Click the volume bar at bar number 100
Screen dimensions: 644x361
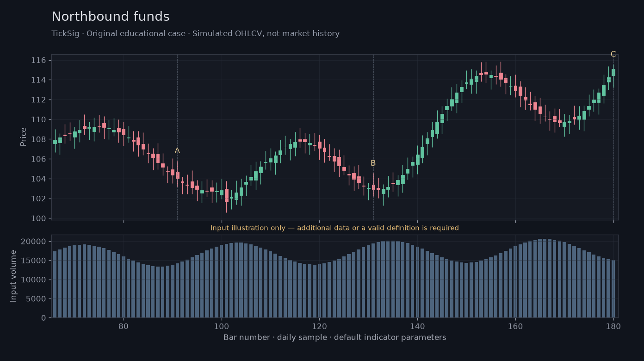222,281
